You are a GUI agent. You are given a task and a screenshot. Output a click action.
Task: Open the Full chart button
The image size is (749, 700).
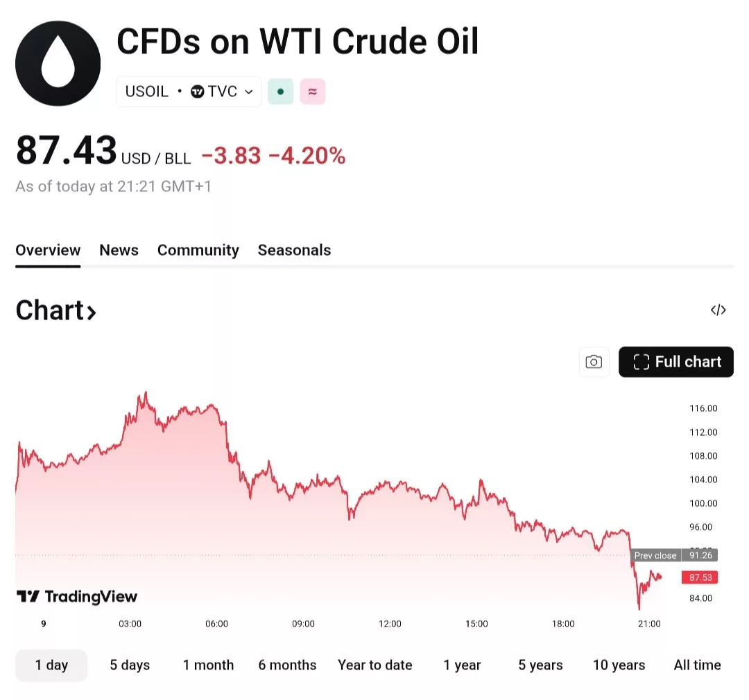click(675, 362)
